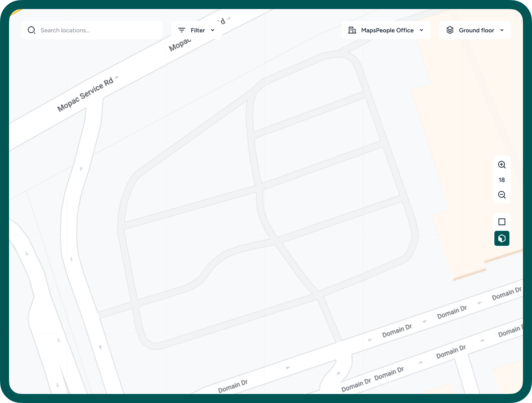Click the zoom level 18 indicator
This screenshot has width=532, height=403.
pyautogui.click(x=502, y=180)
